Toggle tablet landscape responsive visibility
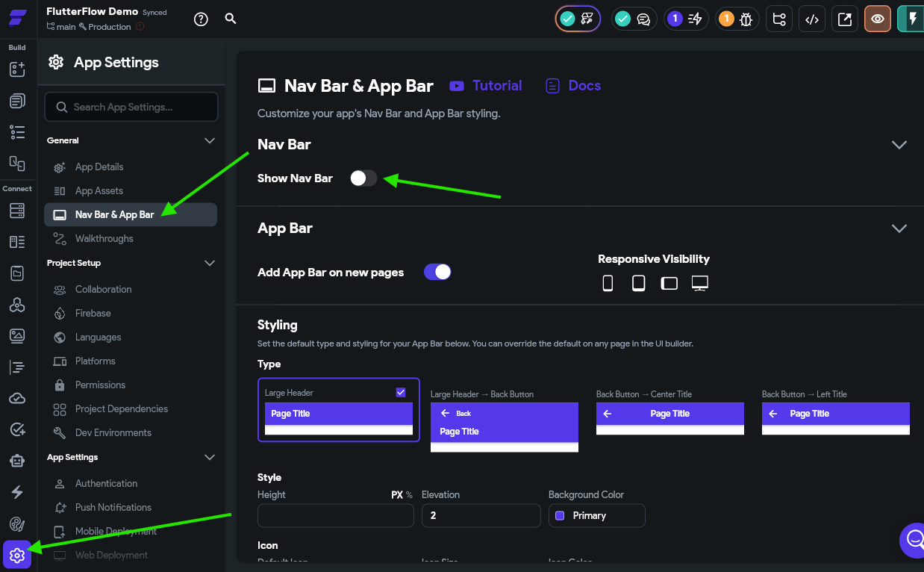 [669, 283]
